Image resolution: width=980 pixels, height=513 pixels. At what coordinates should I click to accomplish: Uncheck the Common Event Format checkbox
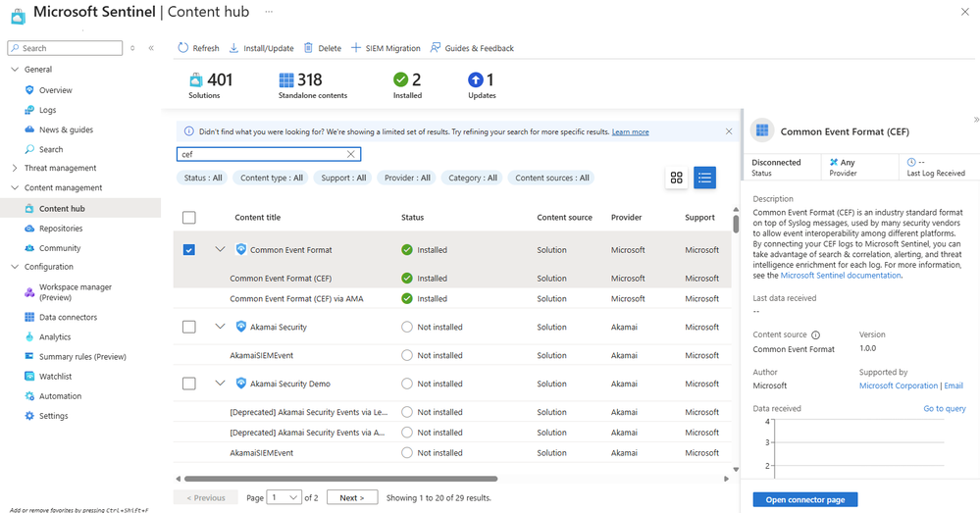pos(189,250)
